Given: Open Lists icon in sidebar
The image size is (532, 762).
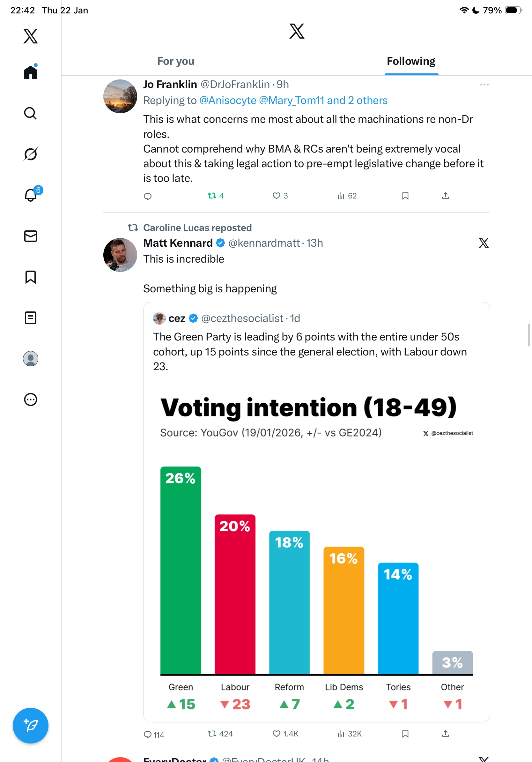Looking at the screenshot, I should 31,318.
